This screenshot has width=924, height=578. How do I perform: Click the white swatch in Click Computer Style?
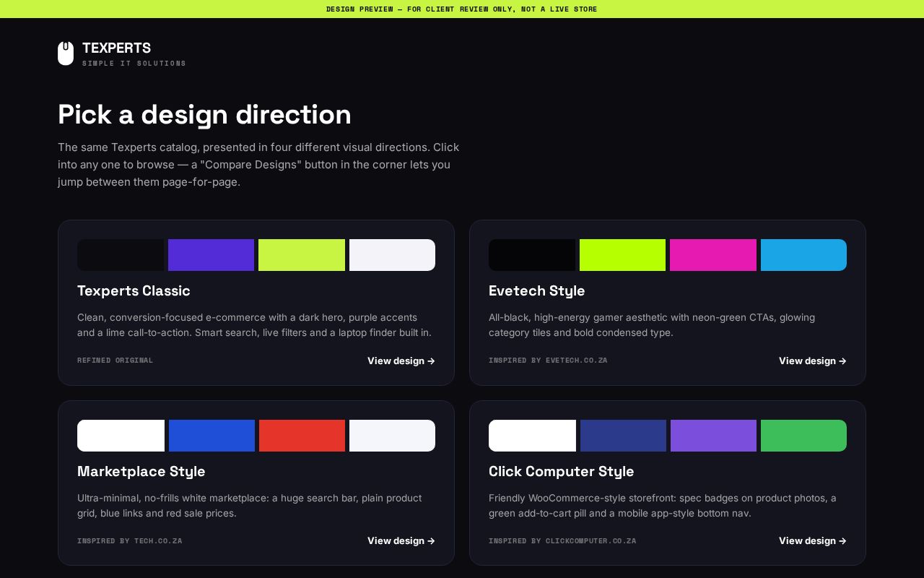tap(532, 436)
